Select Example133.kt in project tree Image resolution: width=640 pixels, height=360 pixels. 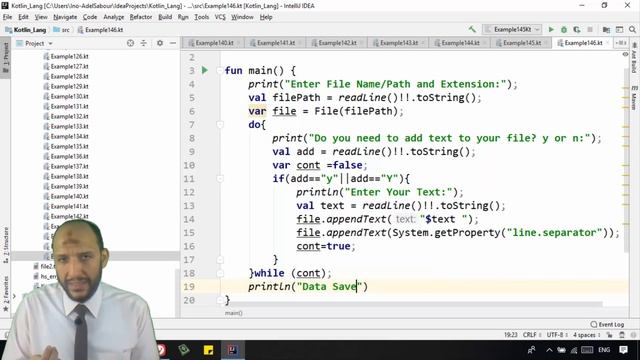pyautogui.click(x=69, y=126)
